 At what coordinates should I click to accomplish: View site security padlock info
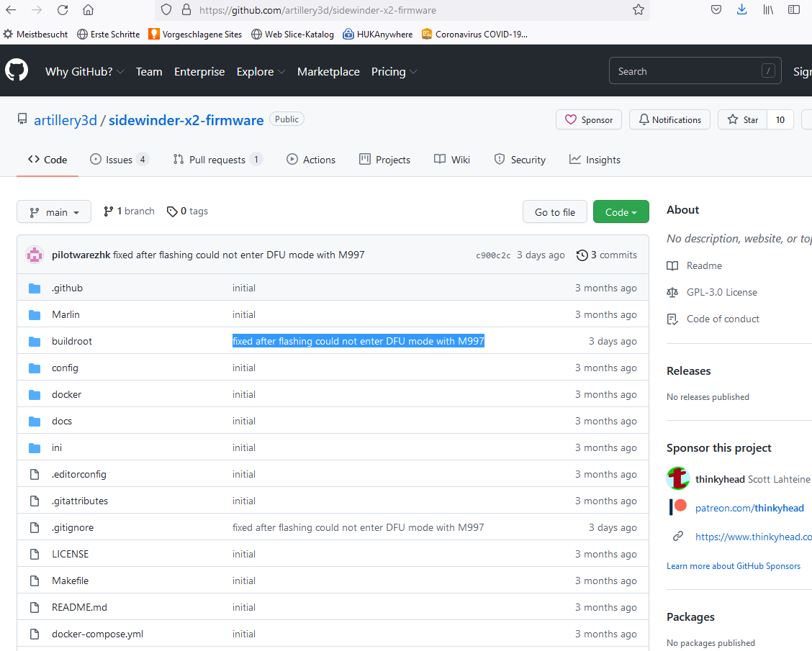pos(186,10)
